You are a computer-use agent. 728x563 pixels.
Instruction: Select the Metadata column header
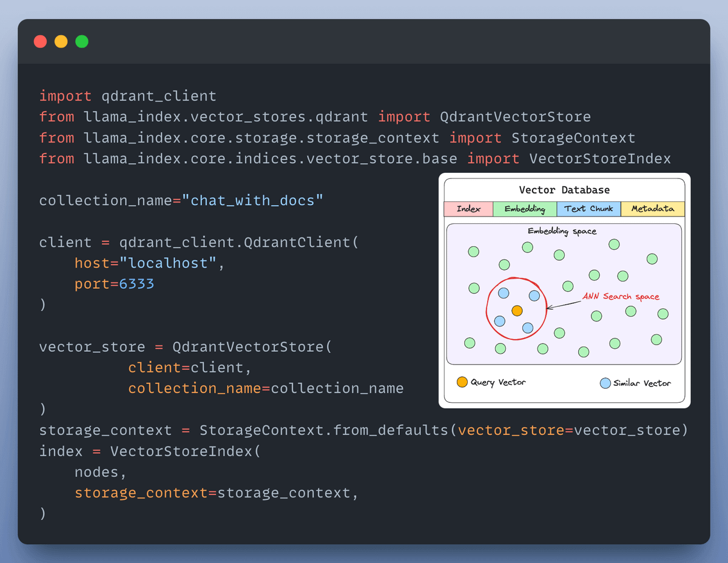point(653,209)
